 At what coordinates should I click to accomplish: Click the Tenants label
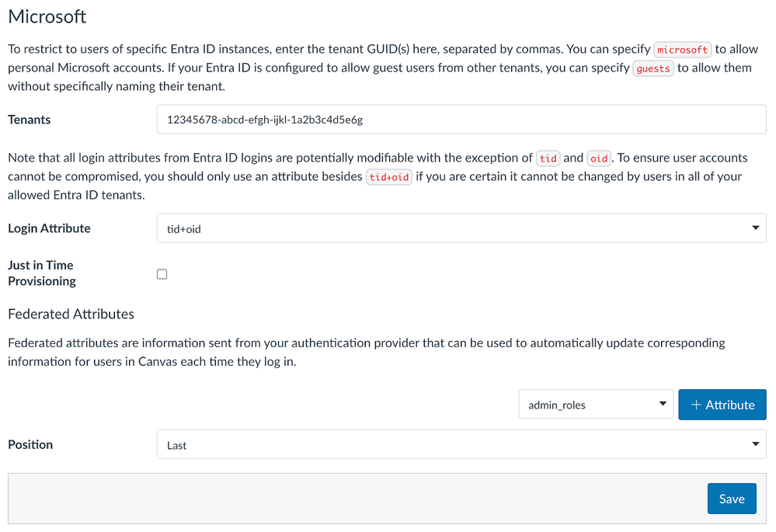(x=30, y=120)
